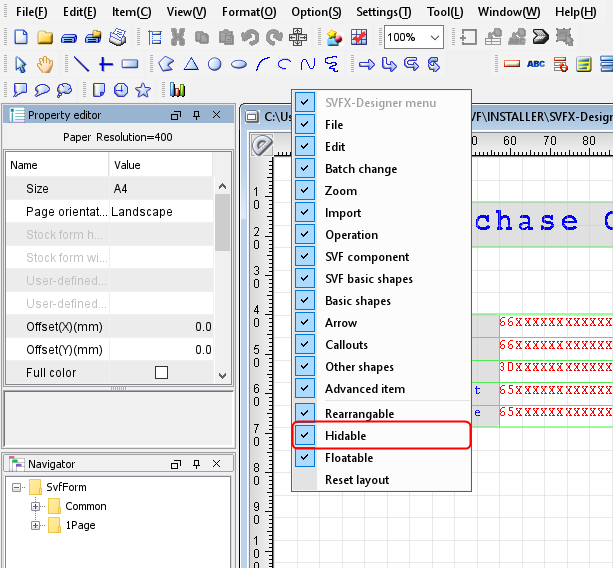Click the Print icon in toolbar
The image size is (613, 568).
(118, 37)
